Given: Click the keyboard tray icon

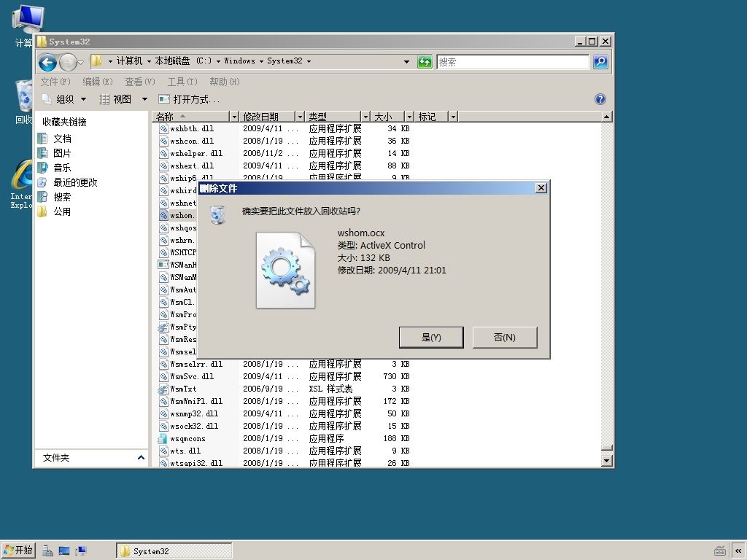Looking at the screenshot, I should pos(720,551).
